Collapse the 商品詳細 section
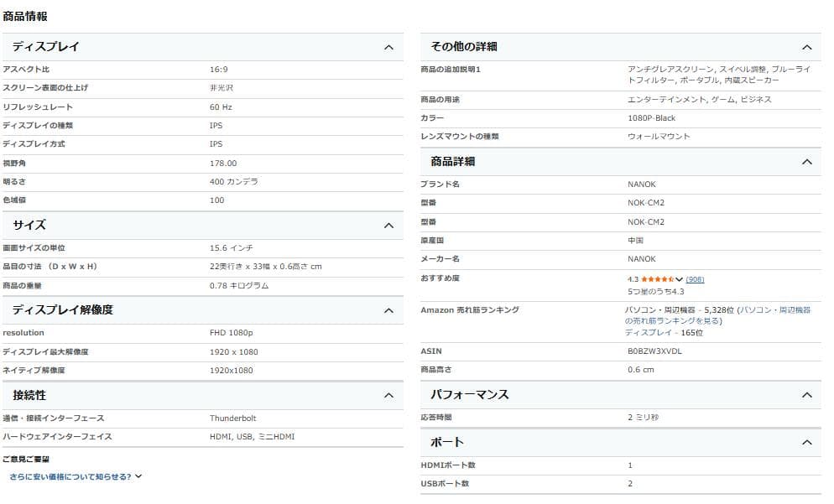 (806, 162)
